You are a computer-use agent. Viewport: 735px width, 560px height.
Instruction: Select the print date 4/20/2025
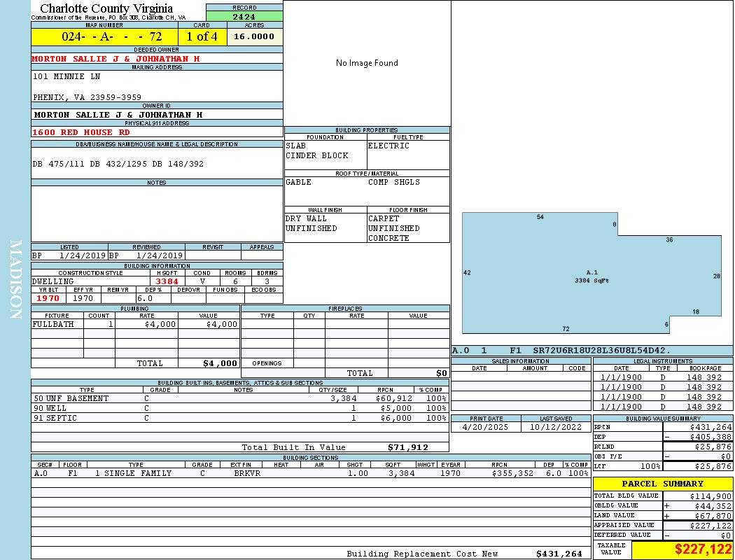pos(486,427)
